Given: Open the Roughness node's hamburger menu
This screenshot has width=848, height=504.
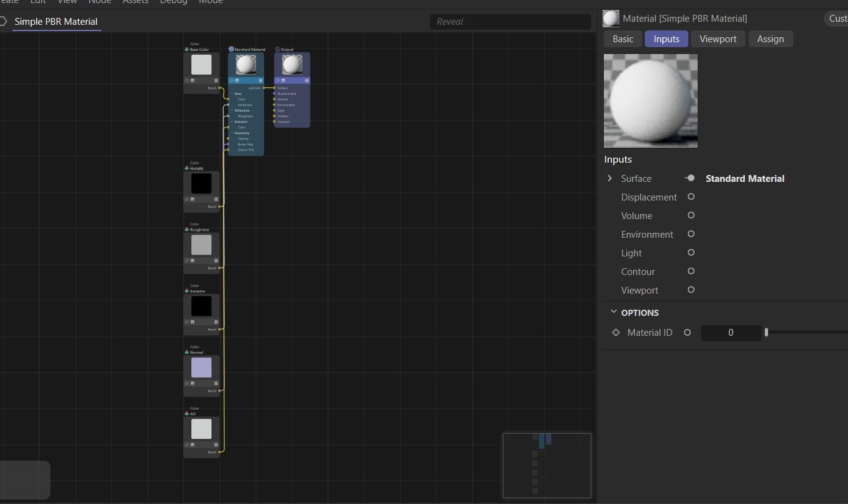Looking at the screenshot, I should (x=216, y=261).
